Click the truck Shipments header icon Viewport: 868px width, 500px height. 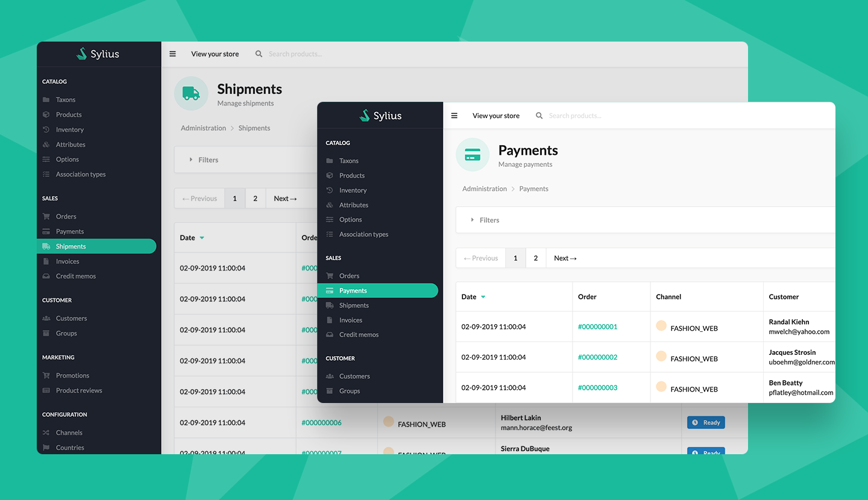[x=191, y=93]
